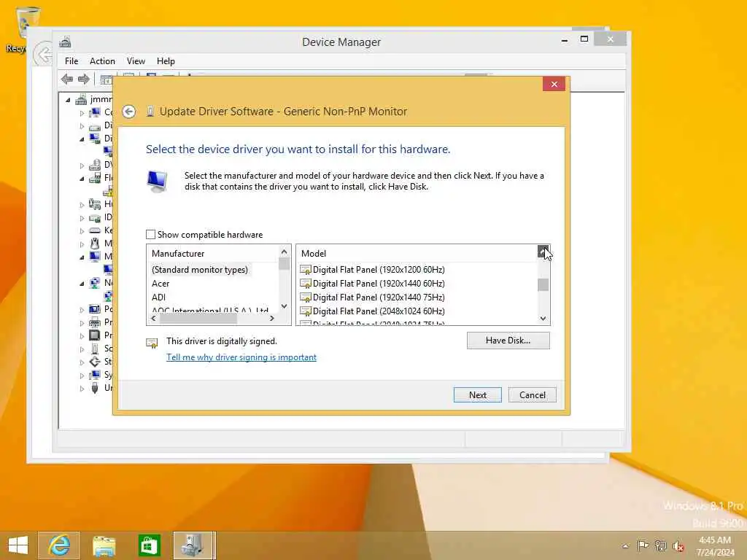Click the Human Interface Devices category icon
Image resolution: width=747 pixels, height=560 pixels.
click(95, 204)
